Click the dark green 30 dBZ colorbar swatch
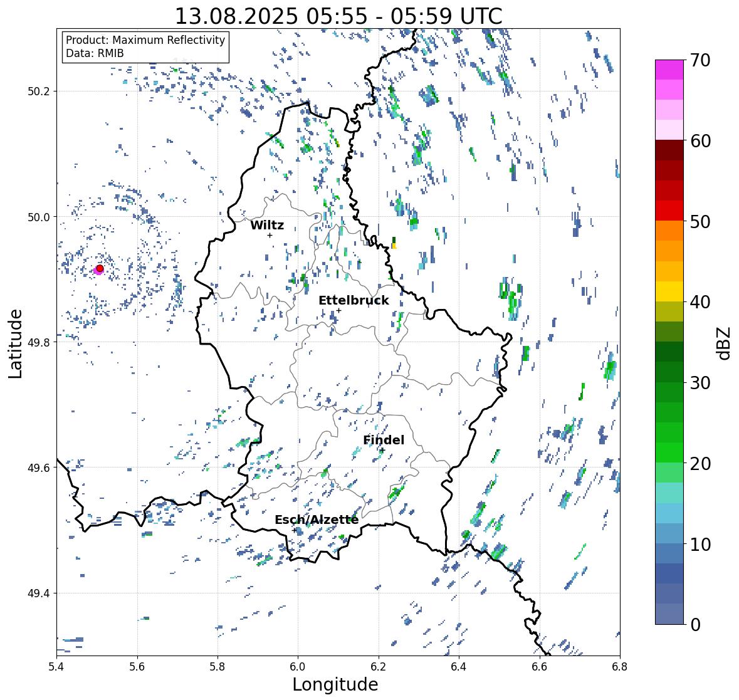Screen dimensions: 739x700 click(x=669, y=372)
